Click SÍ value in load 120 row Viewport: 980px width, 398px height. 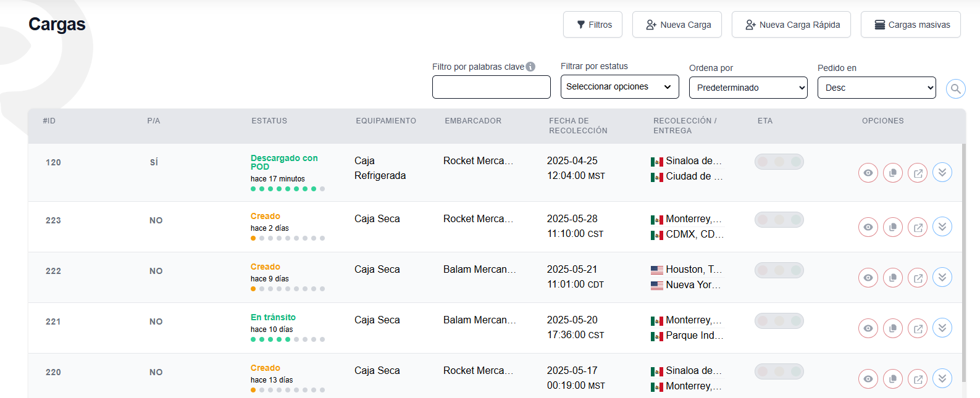tap(154, 162)
